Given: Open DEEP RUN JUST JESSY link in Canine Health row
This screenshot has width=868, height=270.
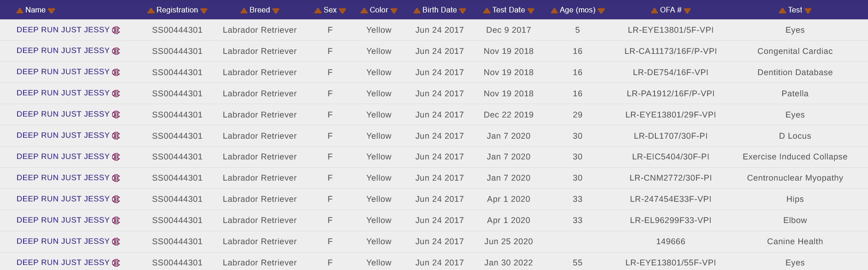Looking at the screenshot, I should tap(63, 241).
